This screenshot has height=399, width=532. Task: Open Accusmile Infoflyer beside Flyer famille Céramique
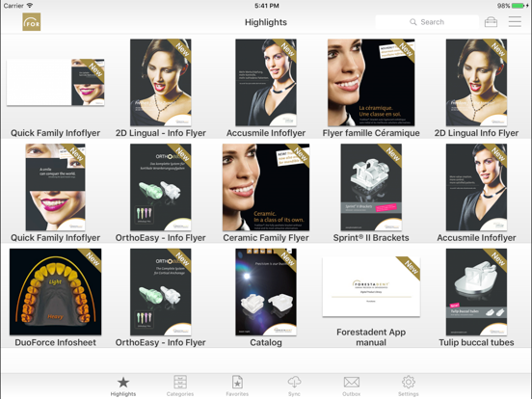(x=266, y=83)
